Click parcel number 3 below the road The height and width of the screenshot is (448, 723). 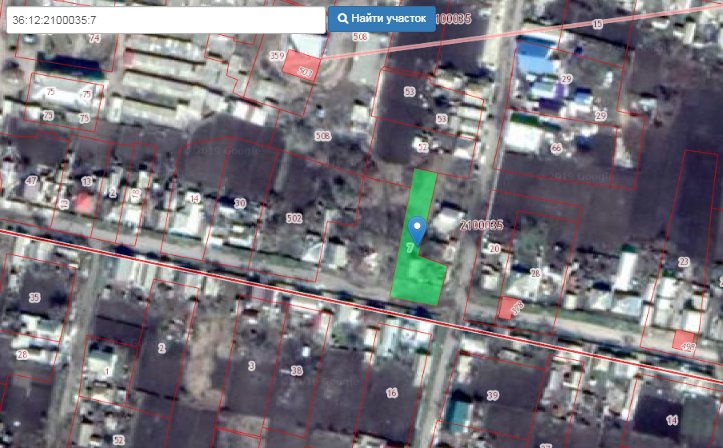251,366
